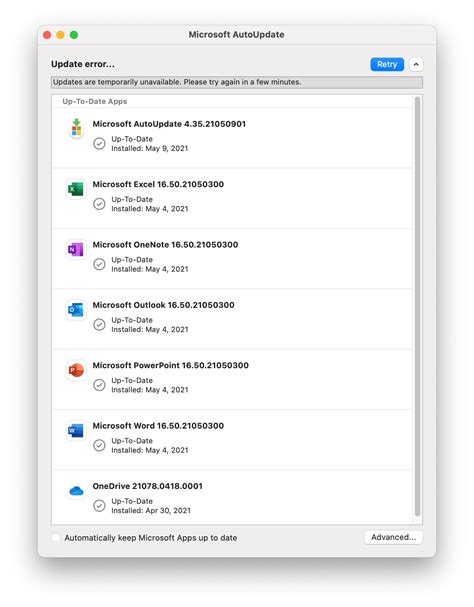Select 'Microsoft Outlook 16.50.21050300' title
The height and width of the screenshot is (607, 474).
click(x=163, y=305)
